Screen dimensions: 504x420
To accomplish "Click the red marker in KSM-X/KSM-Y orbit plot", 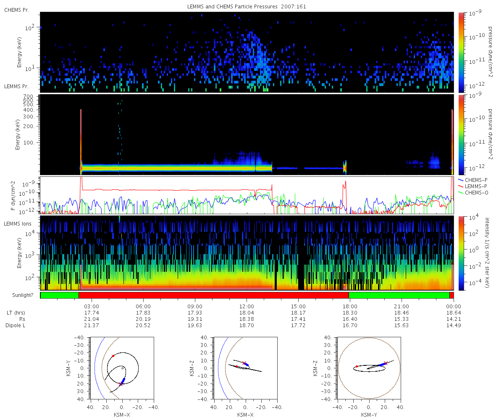I will tap(113, 356).
